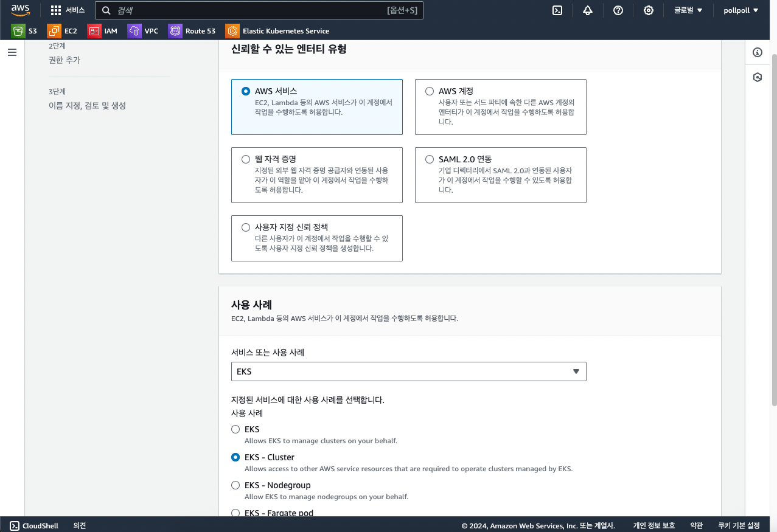Viewport: 777px width, 532px height.
Task: Click the AWS logo home icon
Action: pos(20,10)
